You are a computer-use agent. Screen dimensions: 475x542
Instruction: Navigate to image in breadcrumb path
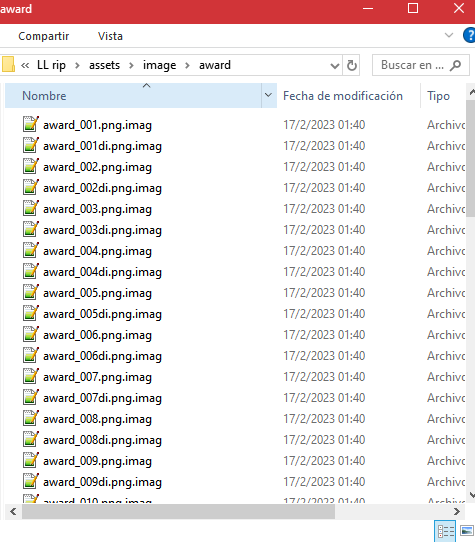pos(159,65)
